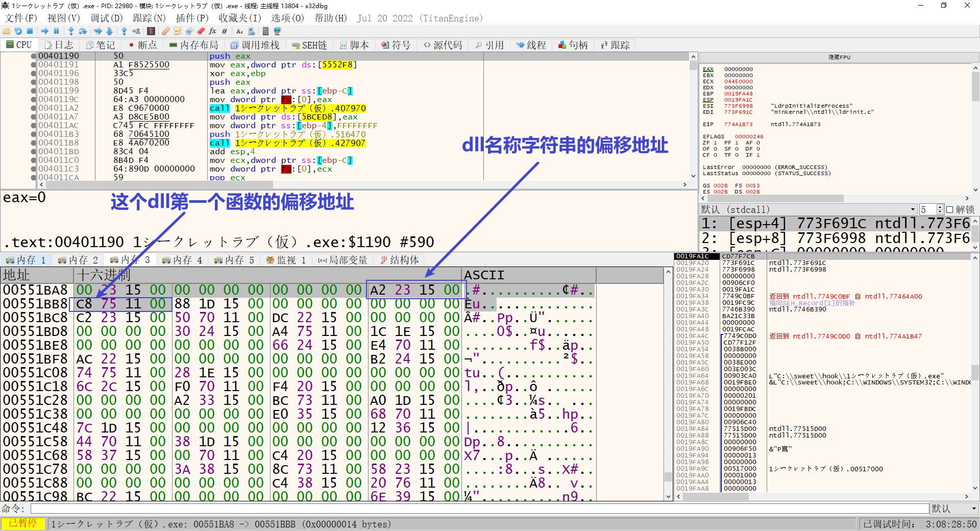Switch to the 内存 2 dump tab

coord(78,260)
